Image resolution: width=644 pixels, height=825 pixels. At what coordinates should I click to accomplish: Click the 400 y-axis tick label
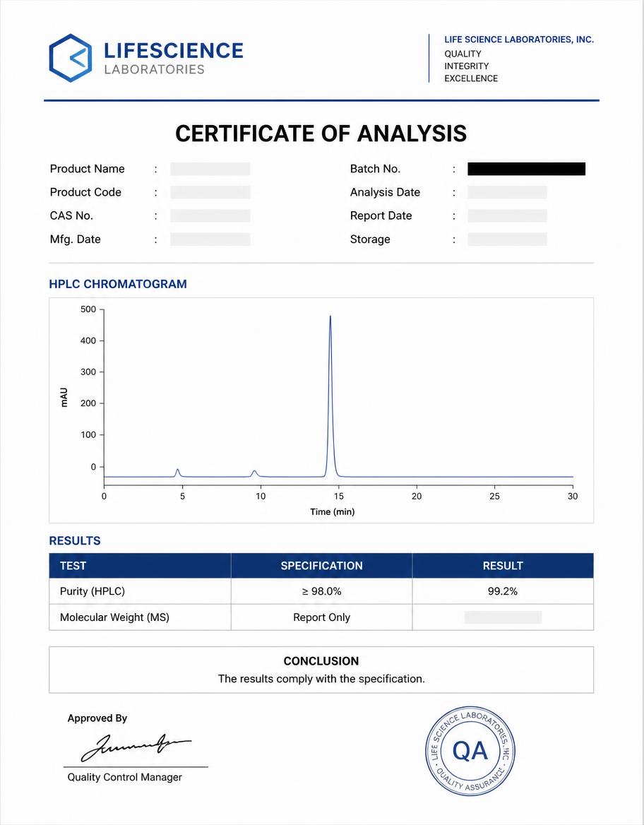[x=88, y=341]
